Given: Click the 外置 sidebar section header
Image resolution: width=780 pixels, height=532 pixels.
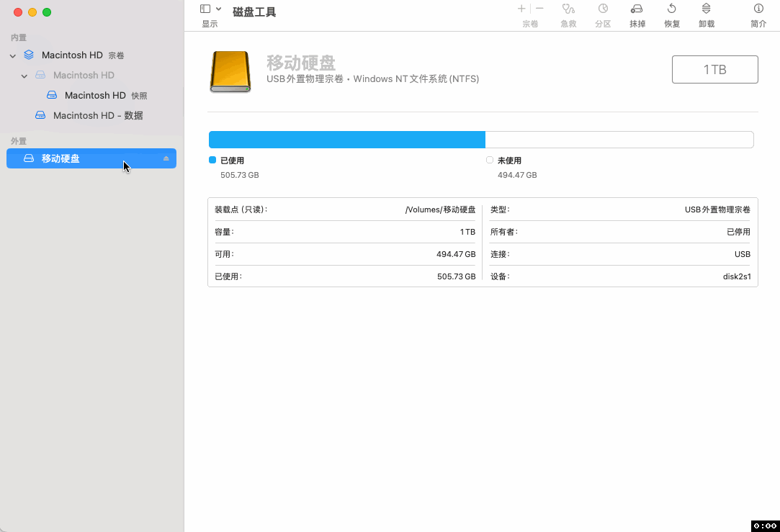Looking at the screenshot, I should tap(19, 141).
